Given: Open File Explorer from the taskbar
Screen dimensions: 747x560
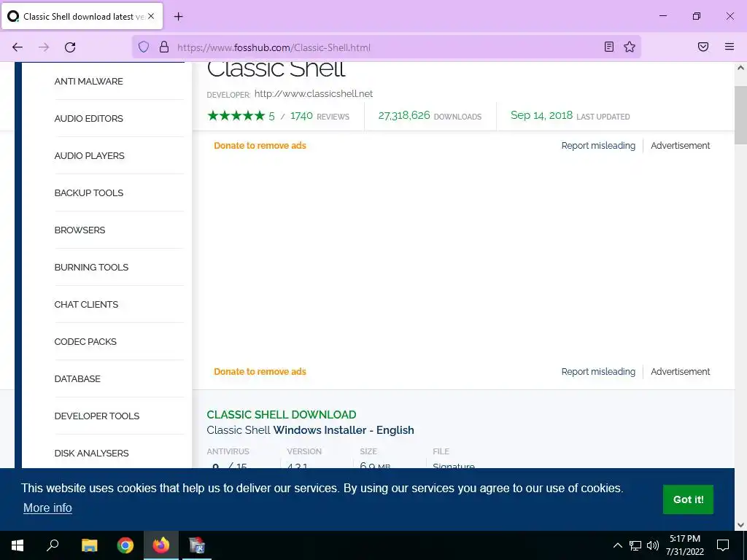Looking at the screenshot, I should coord(89,545).
